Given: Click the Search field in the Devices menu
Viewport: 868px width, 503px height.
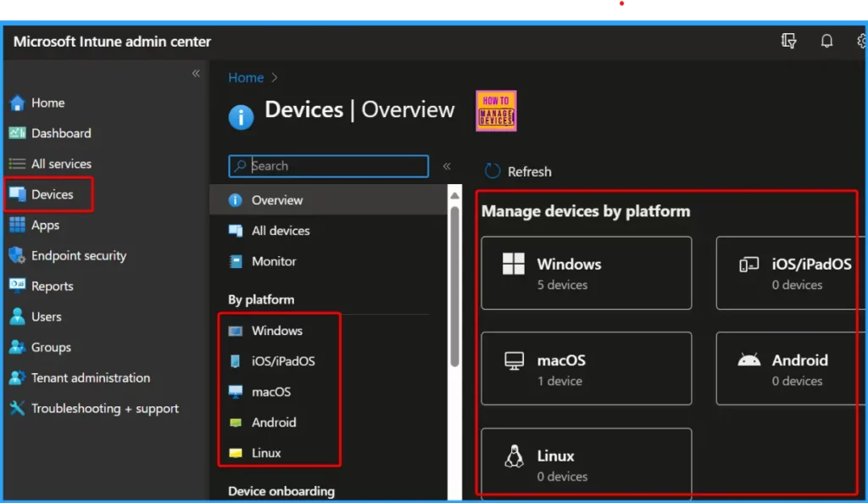Looking at the screenshot, I should point(328,165).
